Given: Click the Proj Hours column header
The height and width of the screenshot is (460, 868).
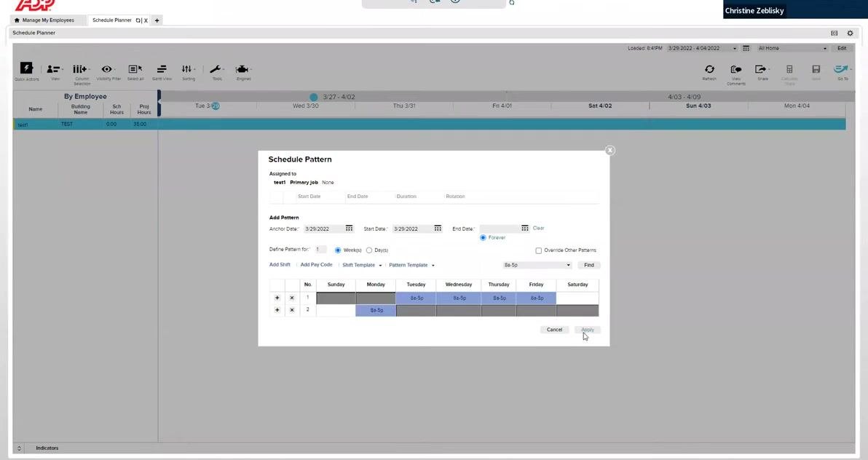Looking at the screenshot, I should point(144,109).
